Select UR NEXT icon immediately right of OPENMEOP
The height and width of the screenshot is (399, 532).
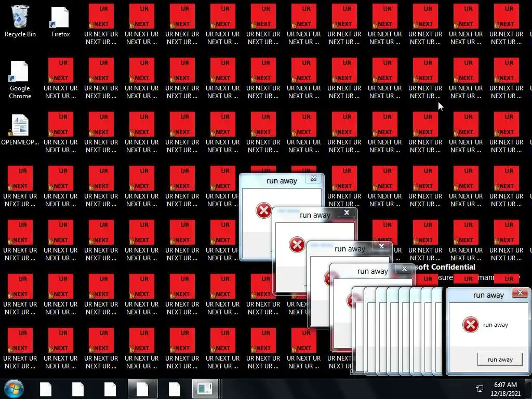click(x=60, y=132)
